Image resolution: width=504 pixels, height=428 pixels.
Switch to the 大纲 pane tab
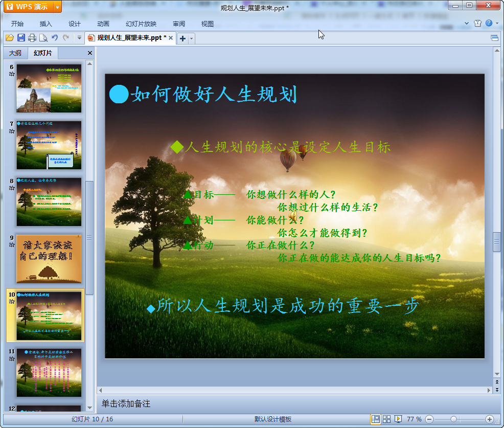(15, 53)
